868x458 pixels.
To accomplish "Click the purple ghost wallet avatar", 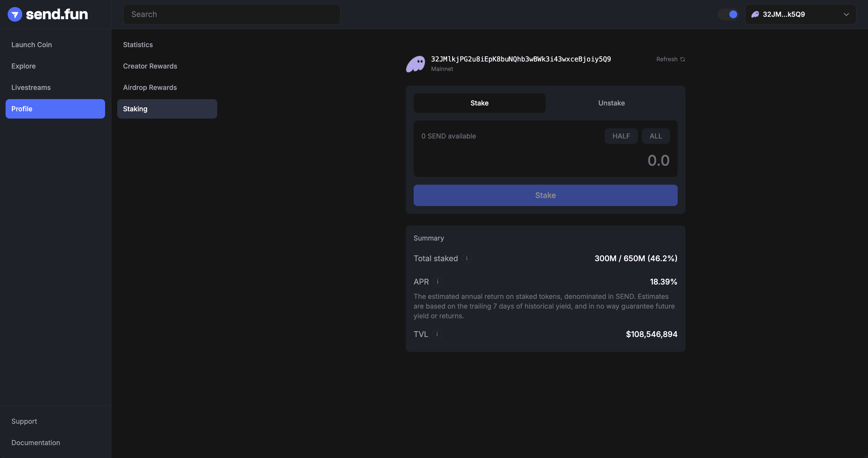I will pyautogui.click(x=416, y=64).
